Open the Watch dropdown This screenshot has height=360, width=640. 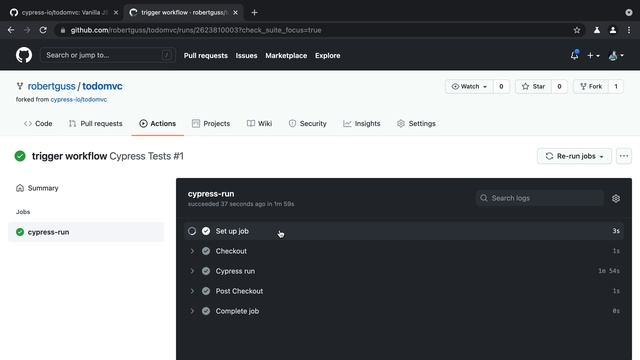(469, 87)
